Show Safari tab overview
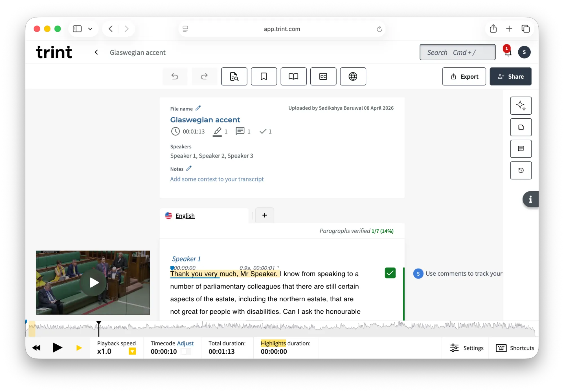Screen dimensions: 564x392 [525, 29]
